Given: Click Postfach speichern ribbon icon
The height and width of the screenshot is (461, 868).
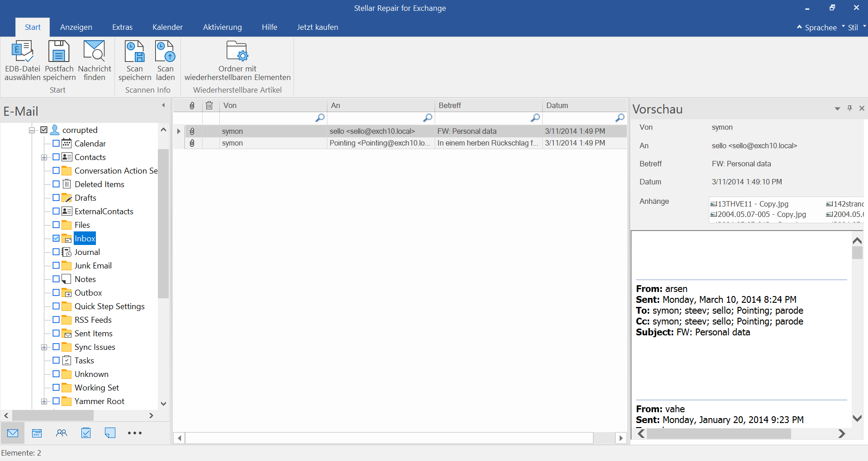Looking at the screenshot, I should [59, 60].
